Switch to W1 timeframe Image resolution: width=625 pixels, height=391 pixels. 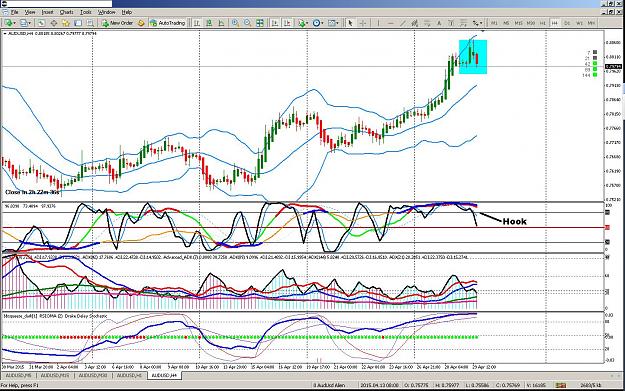coord(579,23)
